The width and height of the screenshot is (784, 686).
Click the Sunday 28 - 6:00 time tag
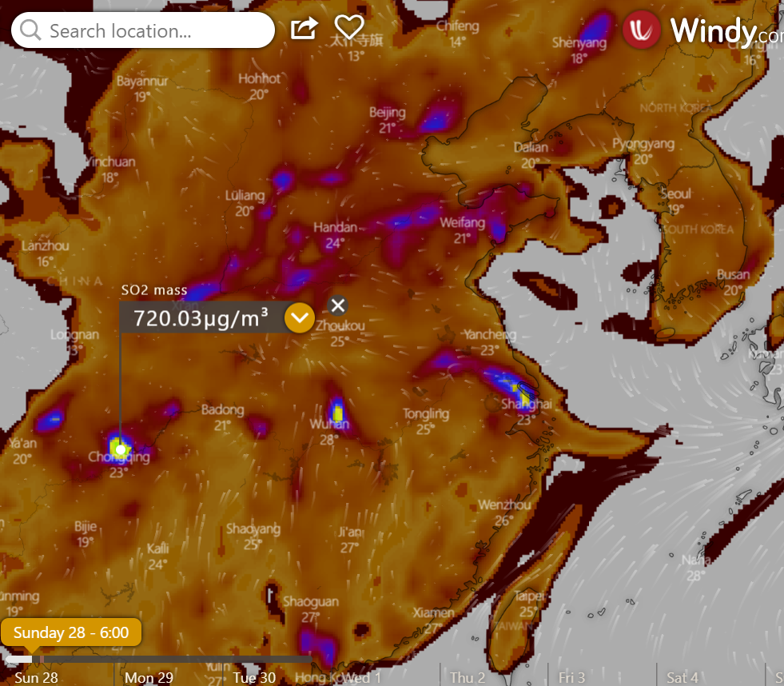click(x=71, y=632)
